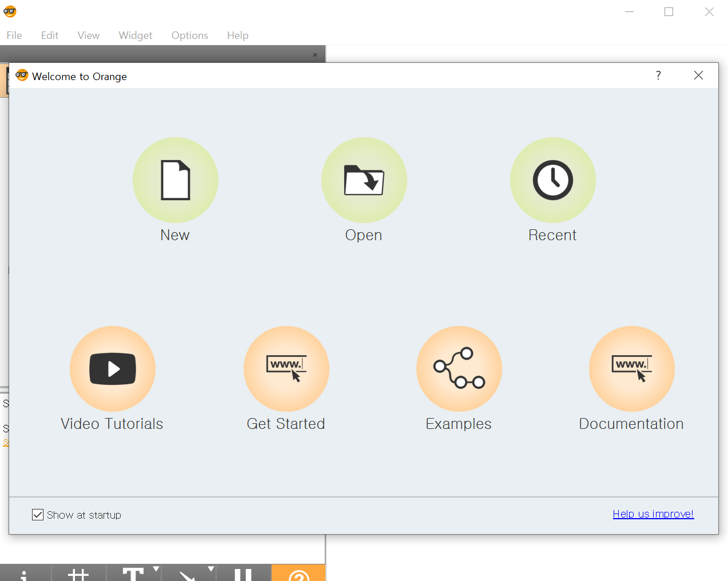Open the File menu
728x581 pixels.
point(14,35)
